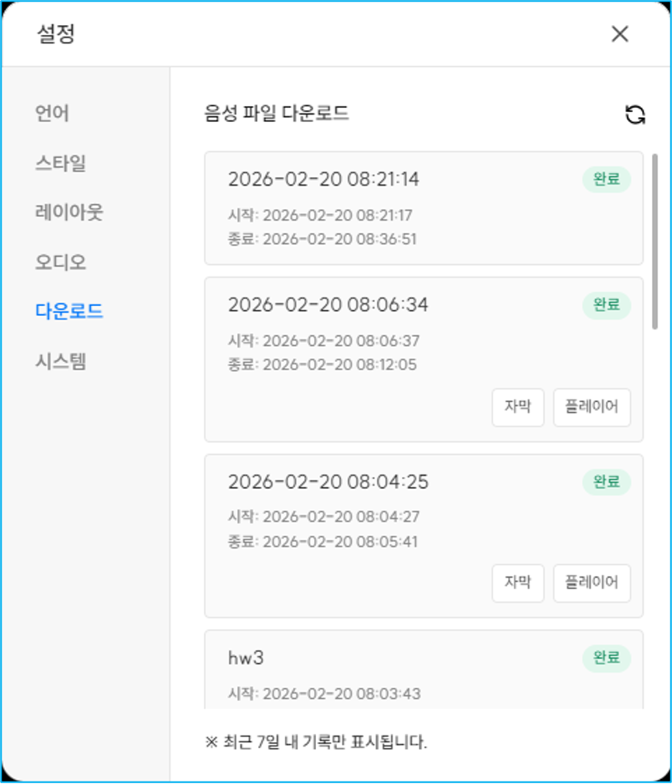Image resolution: width=672 pixels, height=784 pixels.
Task: Click 자막 button for the 08:06:34 recording
Action: 517,407
